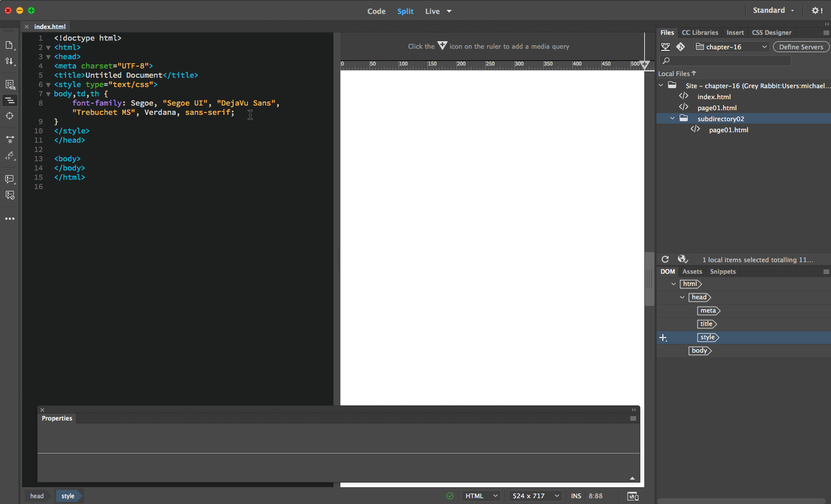Switch to Code view
Screen dimensions: 831x504
click(x=376, y=11)
